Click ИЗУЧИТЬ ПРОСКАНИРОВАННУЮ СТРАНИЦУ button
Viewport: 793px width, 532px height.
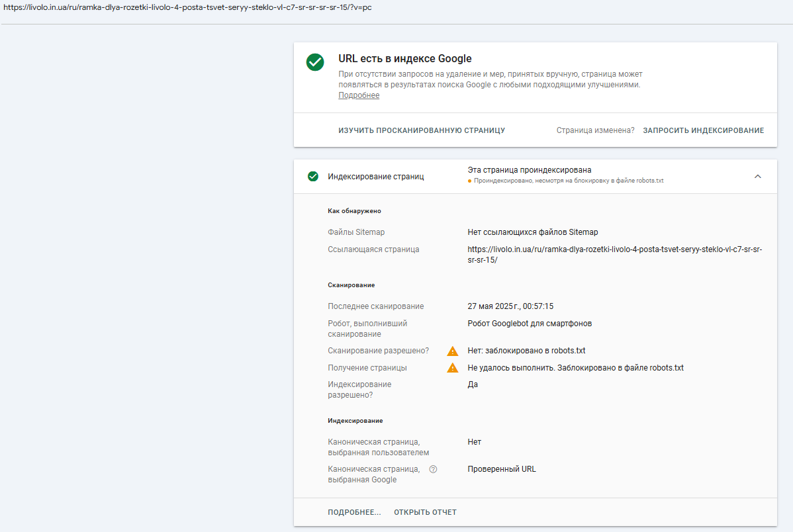tap(422, 130)
